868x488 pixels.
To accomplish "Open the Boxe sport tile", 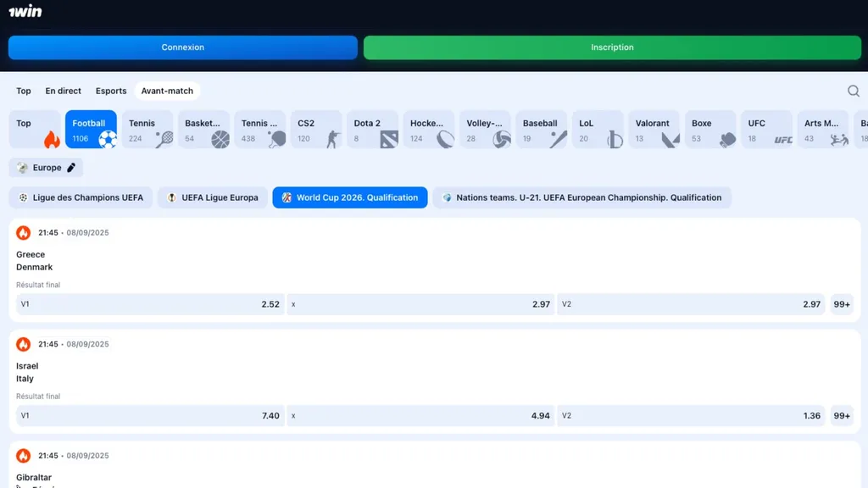I will click(x=710, y=130).
